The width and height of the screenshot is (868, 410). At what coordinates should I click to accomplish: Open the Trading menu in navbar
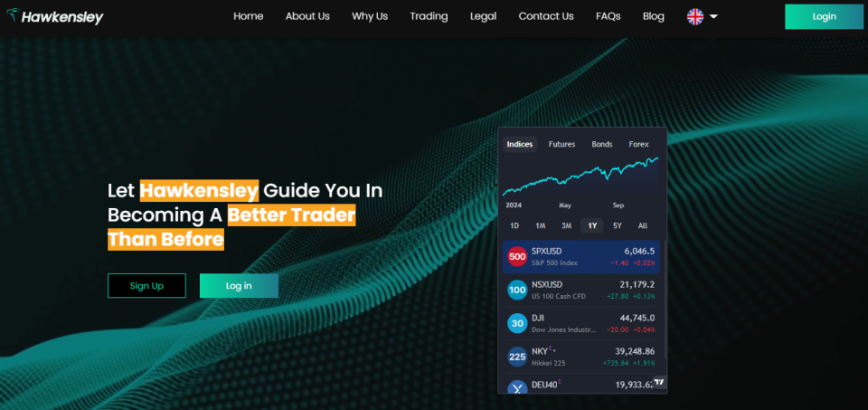pos(429,16)
